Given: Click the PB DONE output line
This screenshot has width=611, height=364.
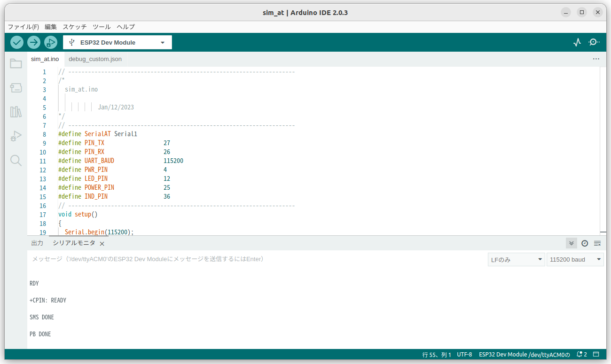Looking at the screenshot, I should [x=40, y=334].
